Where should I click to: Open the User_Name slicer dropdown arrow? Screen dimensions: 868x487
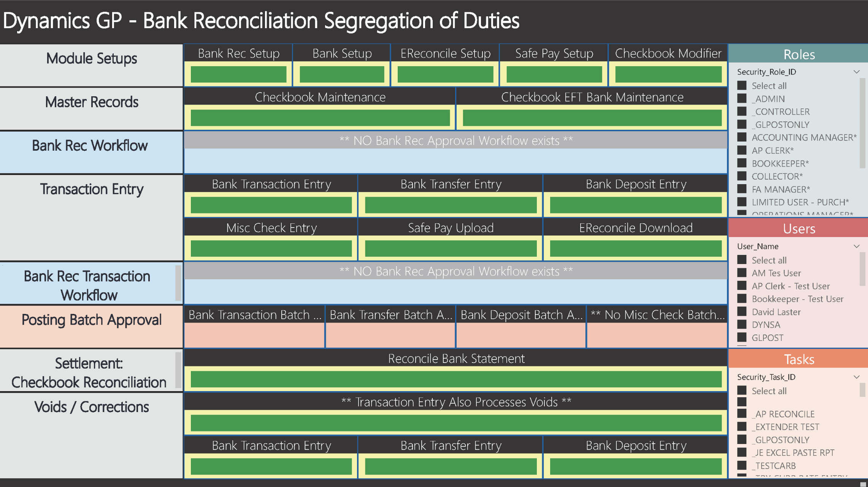tap(856, 247)
